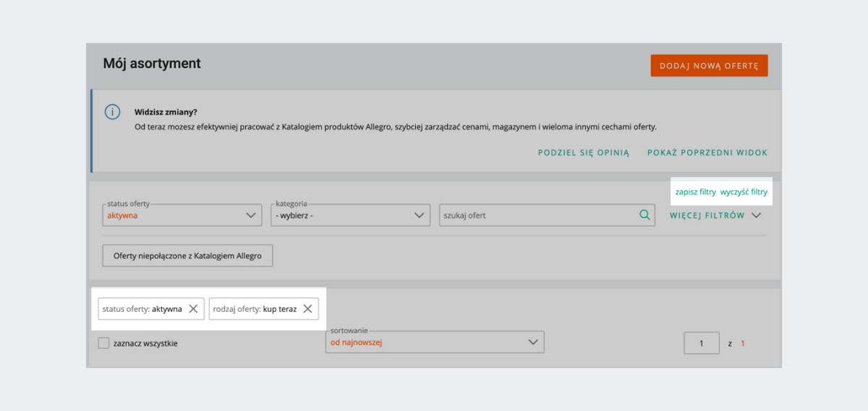868x411 pixels.
Task: Open the sortowanie dropdown
Action: 435,342
